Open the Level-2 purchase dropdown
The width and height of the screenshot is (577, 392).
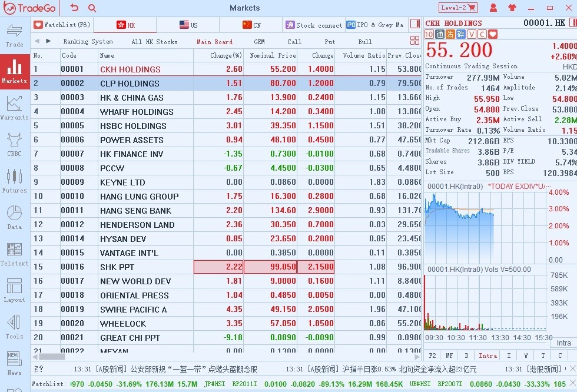pyautogui.click(x=457, y=8)
